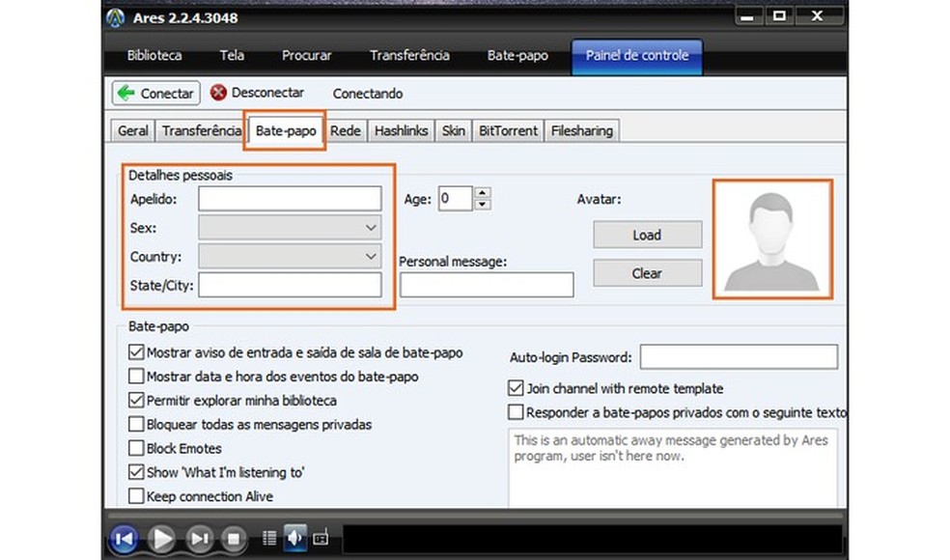Click the radio icon in the bottom bar

(x=322, y=539)
